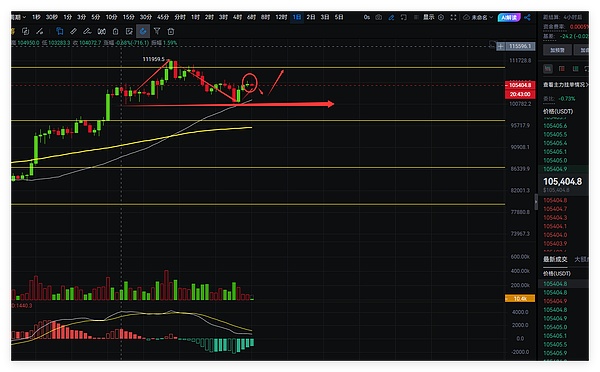Click the filter funnel icon

click(157, 31)
